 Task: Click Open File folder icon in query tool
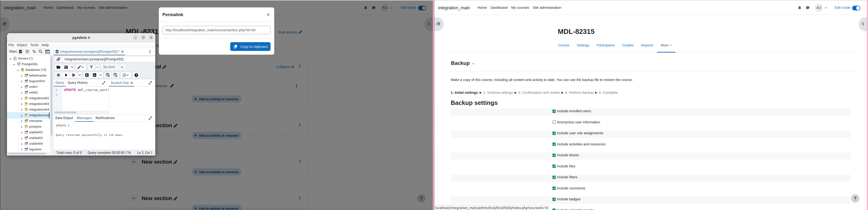coord(58,67)
